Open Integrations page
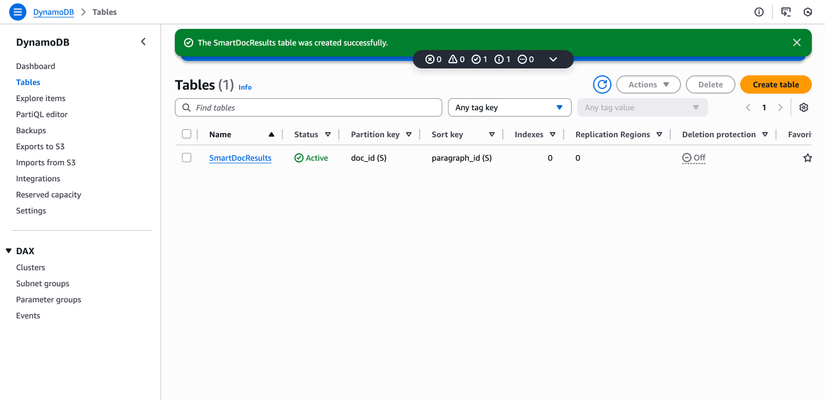The height and width of the screenshot is (400, 825). [38, 178]
